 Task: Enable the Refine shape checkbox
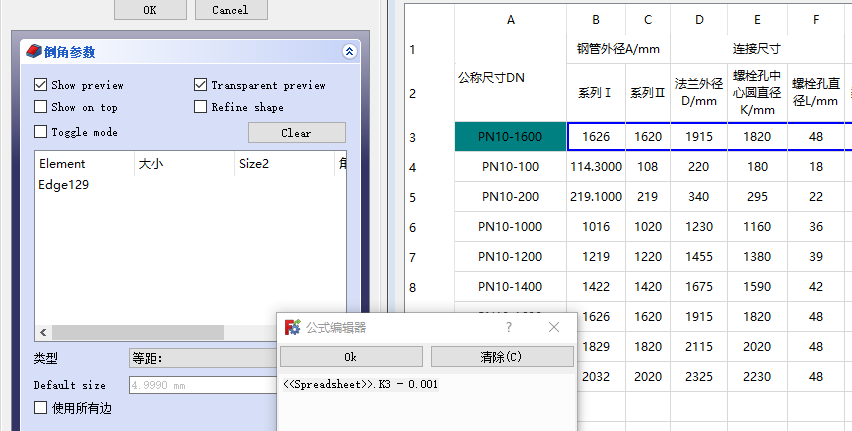(201, 107)
